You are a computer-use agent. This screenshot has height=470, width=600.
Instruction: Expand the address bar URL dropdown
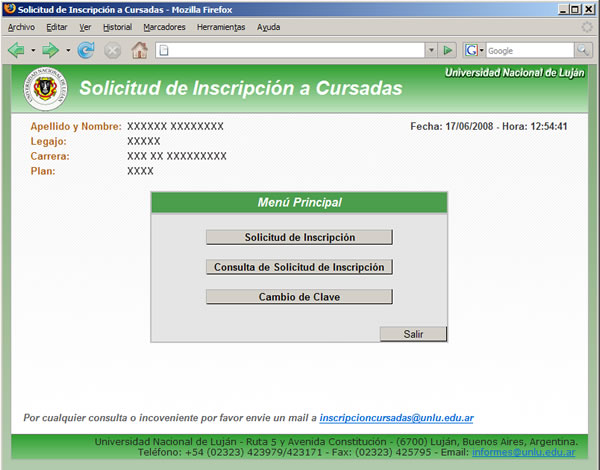coord(431,50)
